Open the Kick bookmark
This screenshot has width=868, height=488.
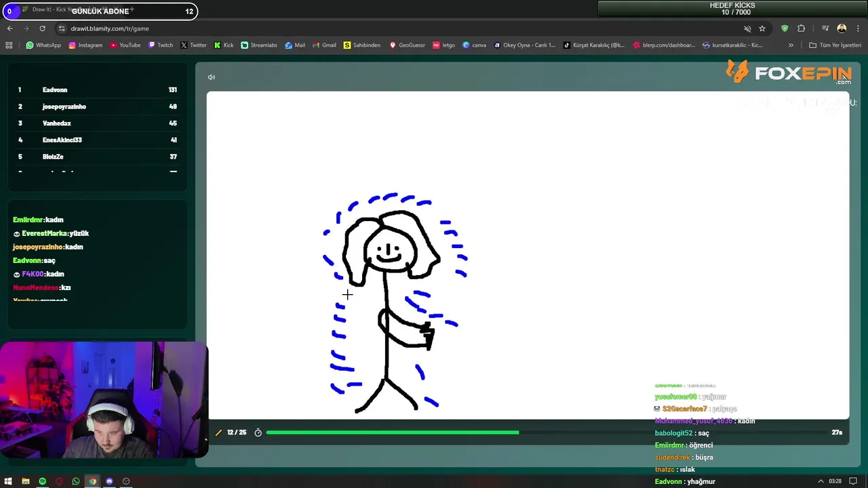[224, 45]
